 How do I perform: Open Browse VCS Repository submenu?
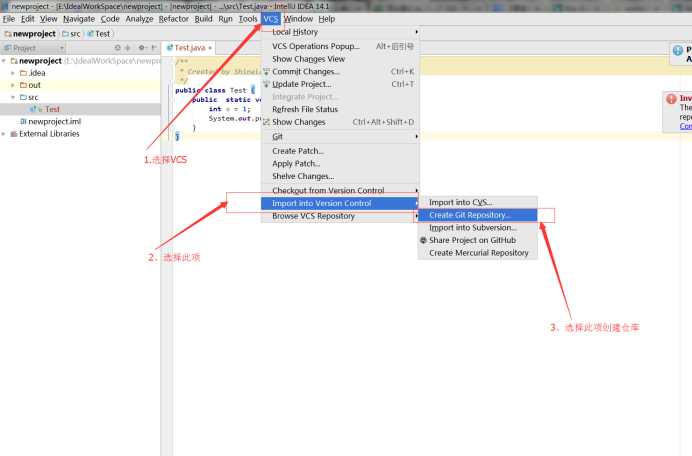tap(340, 216)
